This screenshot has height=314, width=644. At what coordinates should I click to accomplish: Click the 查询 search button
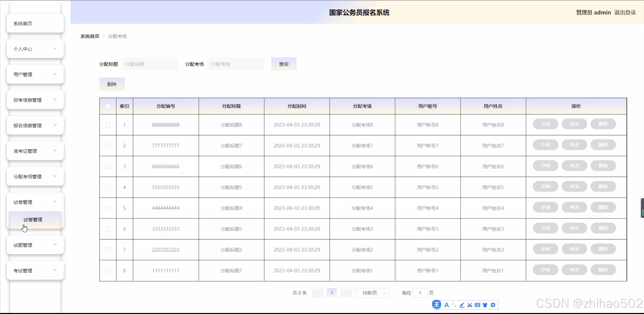284,64
